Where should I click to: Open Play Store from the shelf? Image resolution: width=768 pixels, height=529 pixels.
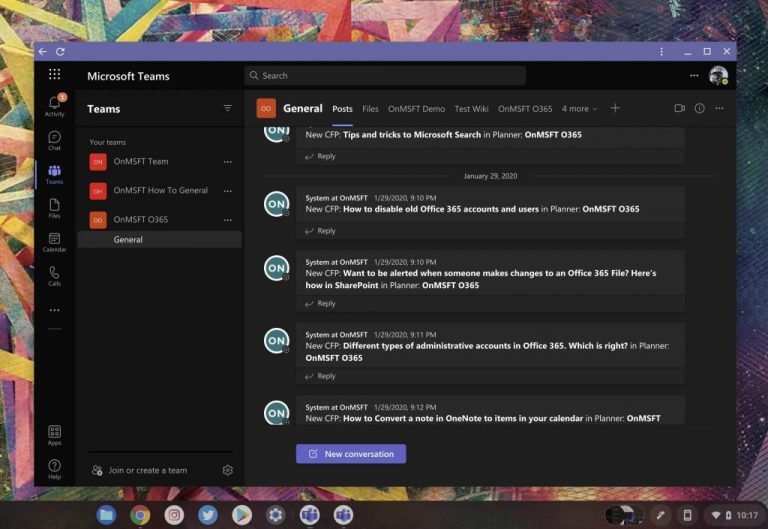pyautogui.click(x=242, y=515)
